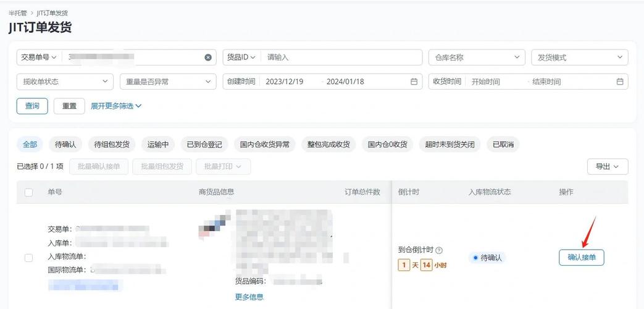
Task: Clear the transaction number search field
Action: pyautogui.click(x=208, y=57)
